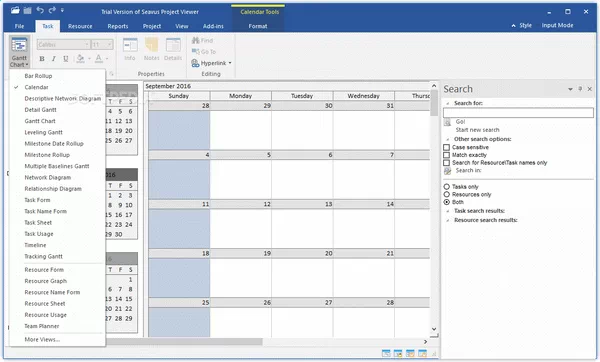
Task: Open the fill color dropdown arrow
Action: pos(89,59)
